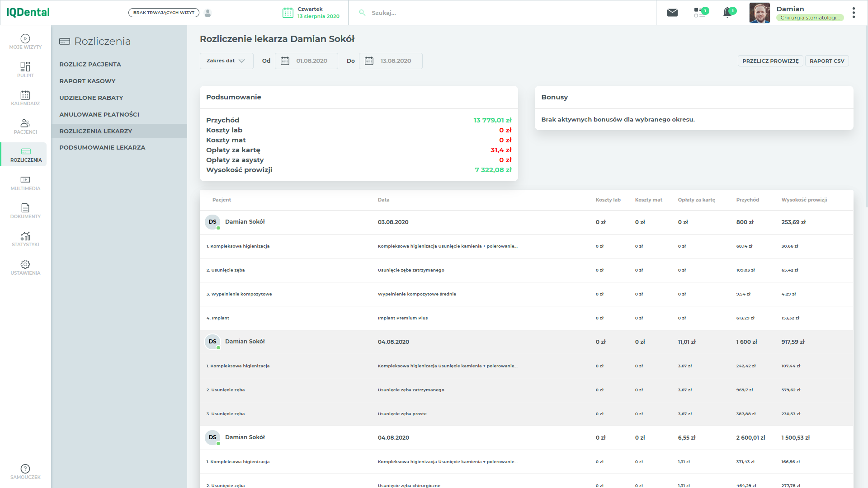868x488 pixels.
Task: Click Chirurgia stomatologiczna specialty tag
Action: [x=810, y=18]
